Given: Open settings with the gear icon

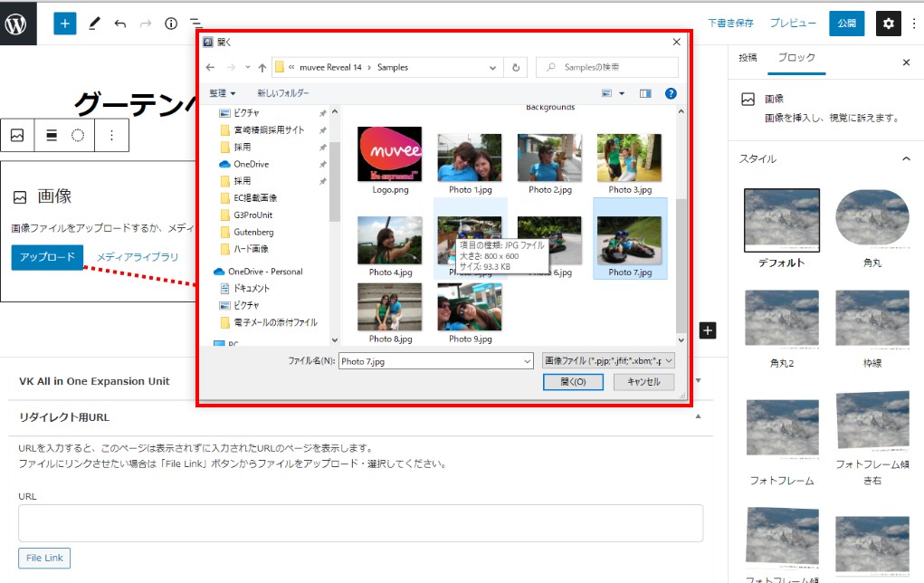Looking at the screenshot, I should pos(888,24).
